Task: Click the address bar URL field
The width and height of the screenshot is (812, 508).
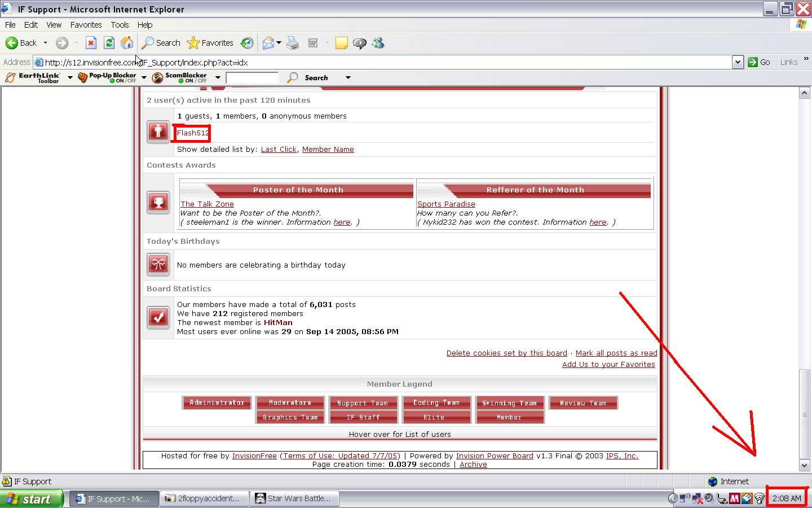Action: 388,62
